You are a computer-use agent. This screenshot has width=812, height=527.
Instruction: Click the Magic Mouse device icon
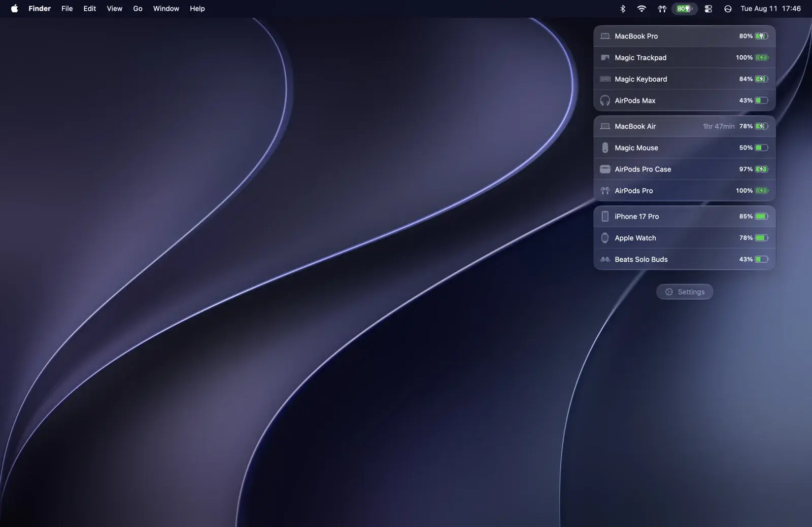[605, 148]
